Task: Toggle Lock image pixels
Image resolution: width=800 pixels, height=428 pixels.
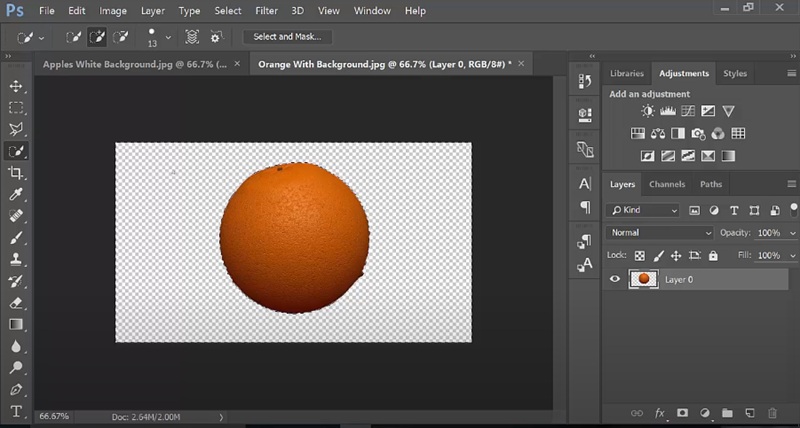Action: [x=658, y=256]
